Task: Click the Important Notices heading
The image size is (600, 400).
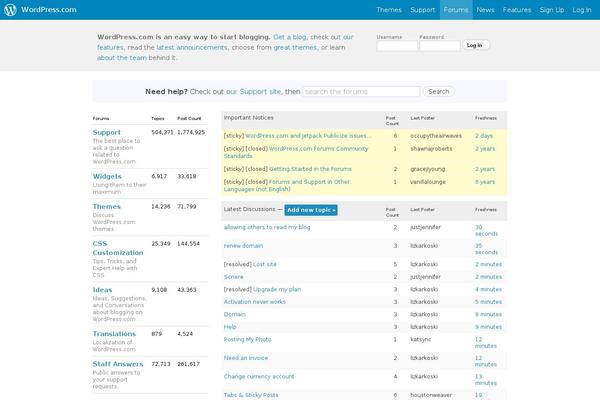Action: point(248,118)
